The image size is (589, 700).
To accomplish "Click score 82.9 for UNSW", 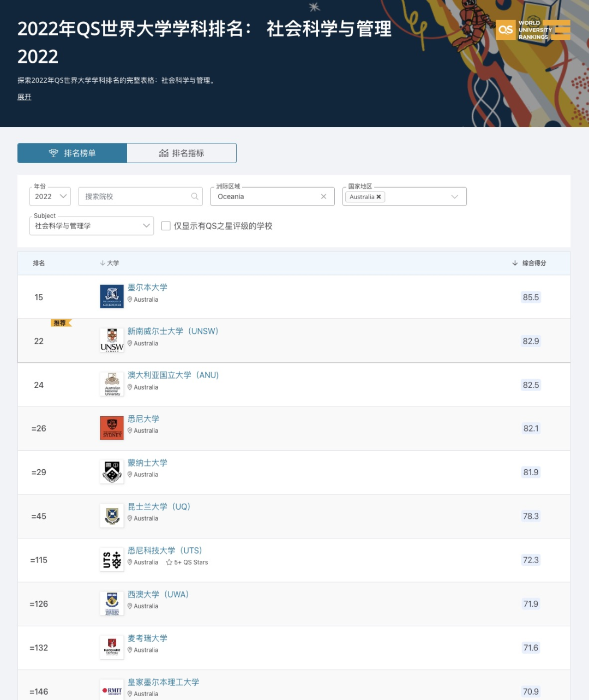I will click(531, 341).
